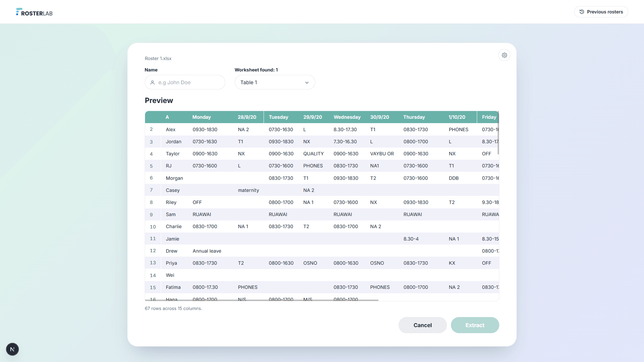The image size is (644, 362).
Task: Click the DDB cell in Morgan's row
Action: [454, 178]
